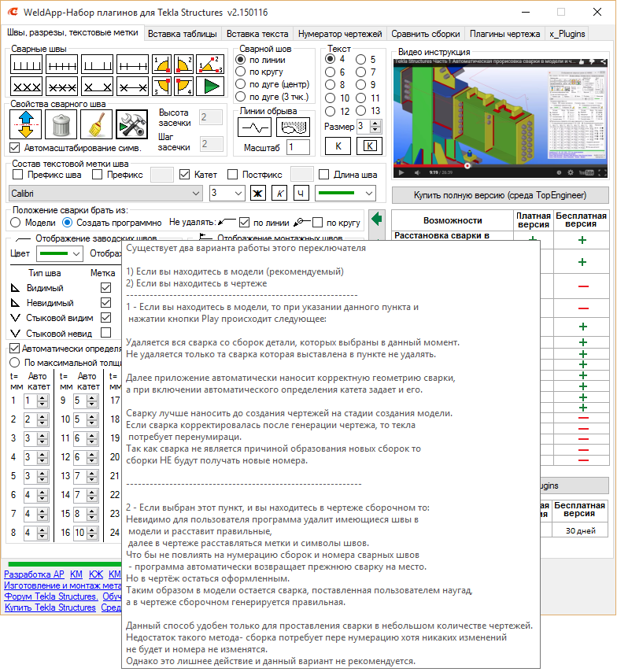Click the blue-yellow flip arrows icon
Viewport: 617px width, 672px height.
26,124
